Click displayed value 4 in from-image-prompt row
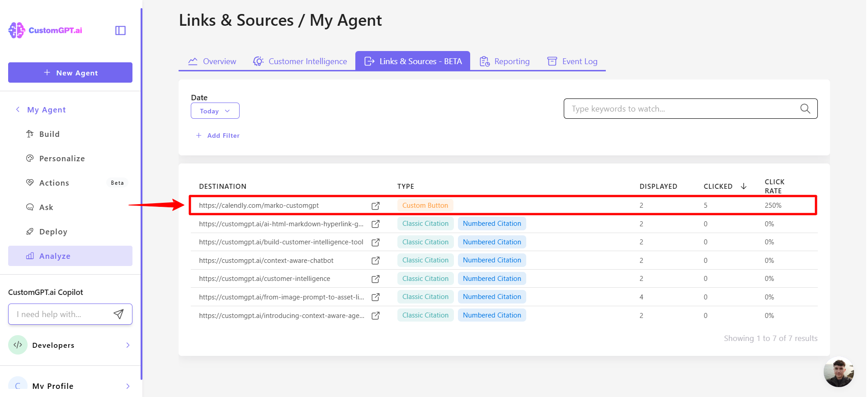 (641, 297)
